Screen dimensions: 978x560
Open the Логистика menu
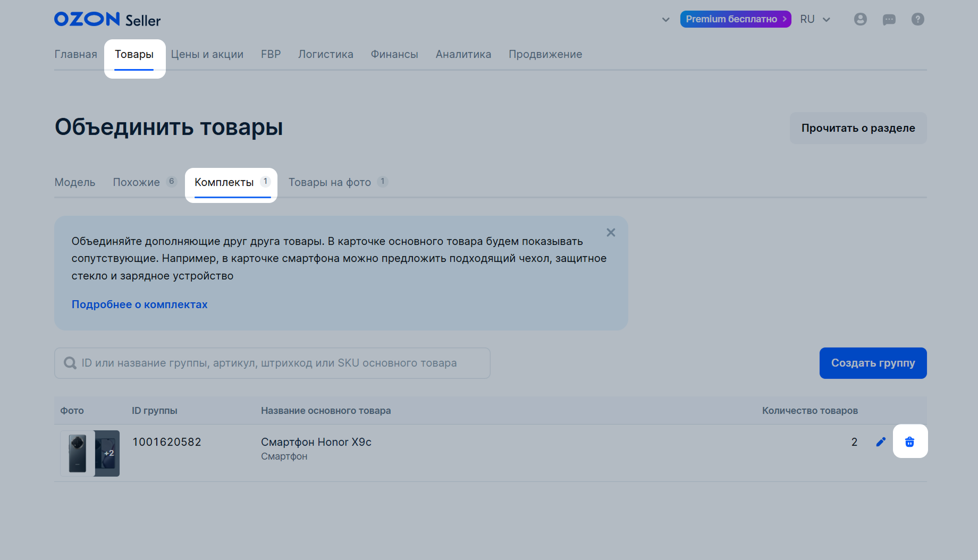pos(326,54)
